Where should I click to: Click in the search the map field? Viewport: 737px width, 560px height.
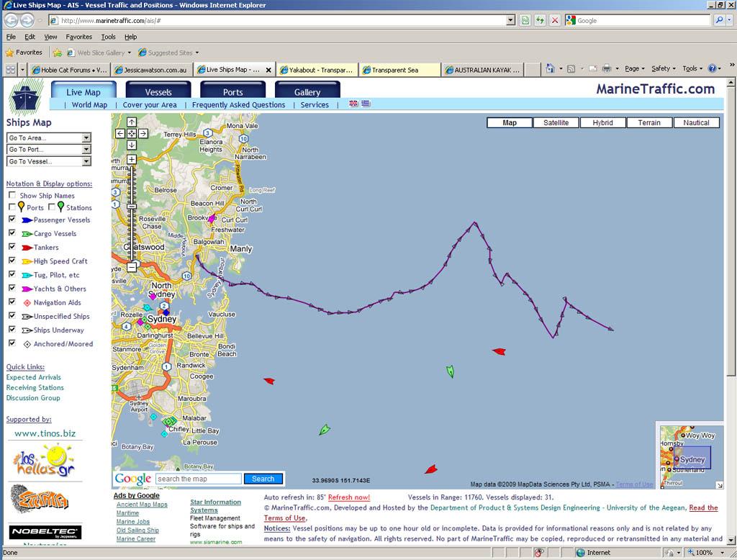(x=199, y=479)
